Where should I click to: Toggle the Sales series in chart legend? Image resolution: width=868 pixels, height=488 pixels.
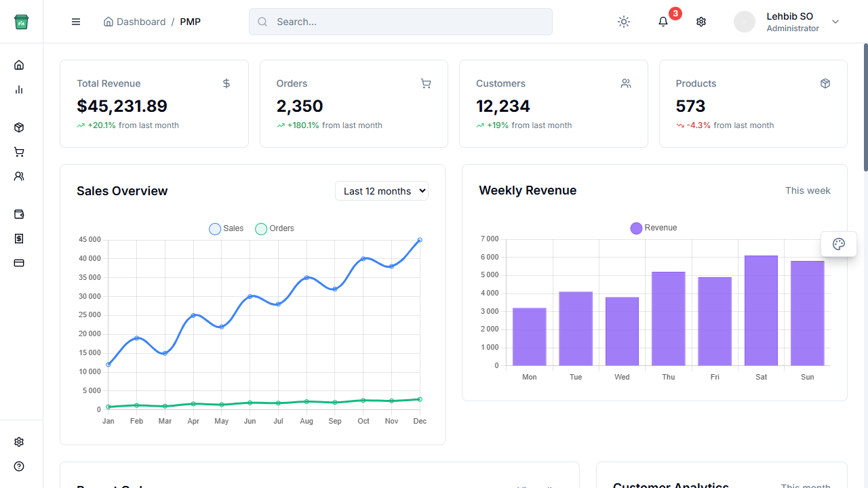click(226, 228)
